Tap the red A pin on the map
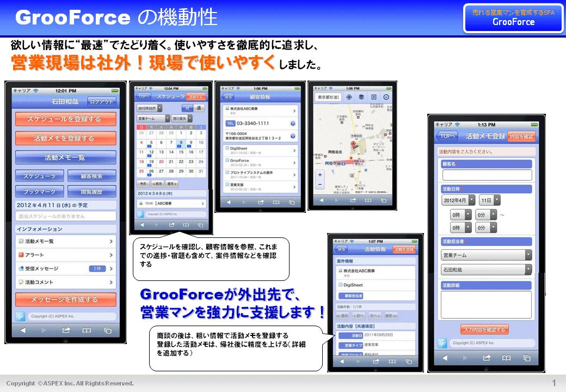Viewport: 566px width, 392px height. 353,144
